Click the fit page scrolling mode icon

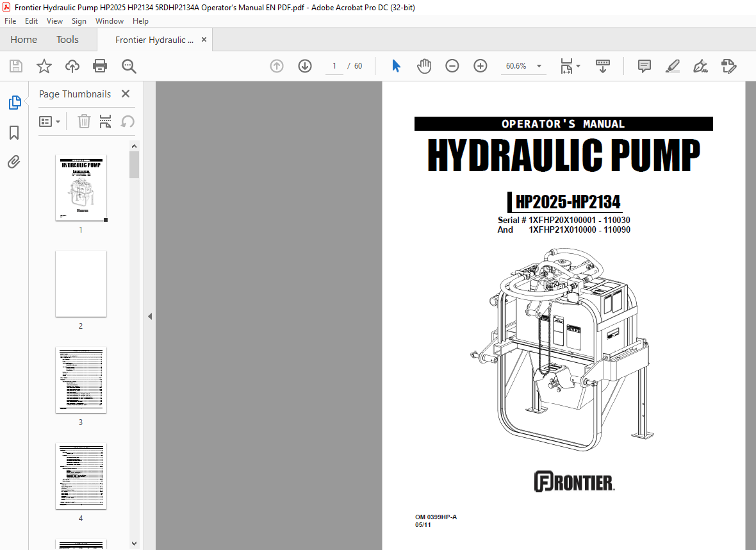(x=566, y=66)
